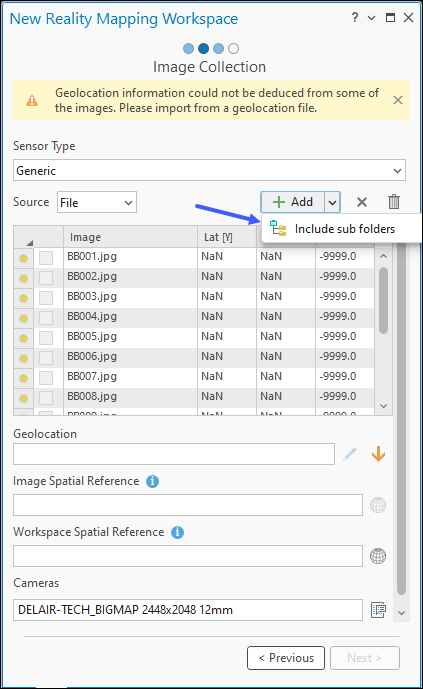Open the Workspace Spatial Reference globe icon
Viewport: 423px width, 689px height.
tap(378, 556)
